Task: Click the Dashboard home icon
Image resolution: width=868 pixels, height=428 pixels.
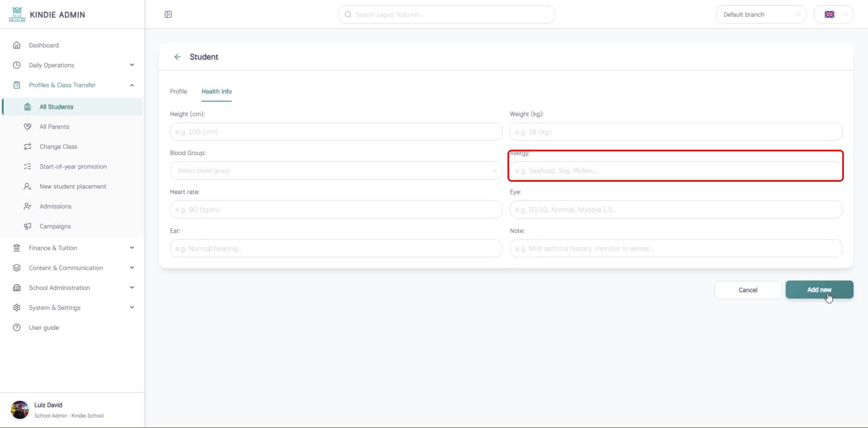Action: (17, 45)
